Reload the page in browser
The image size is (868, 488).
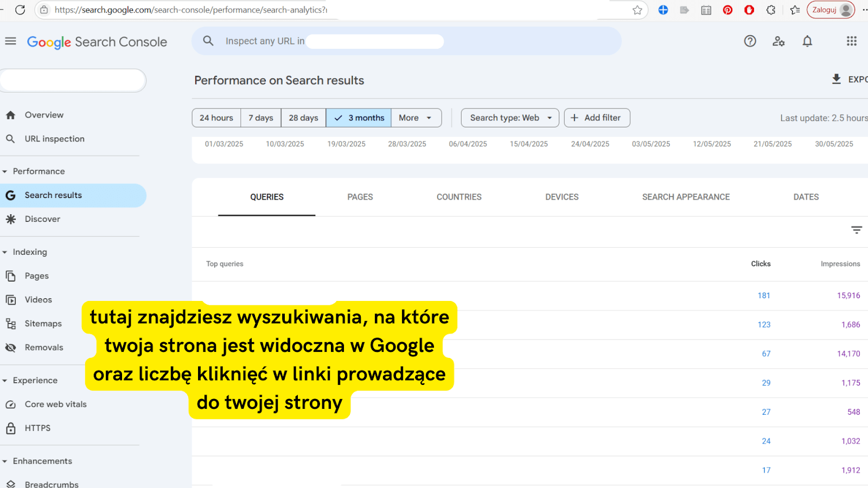click(x=20, y=10)
